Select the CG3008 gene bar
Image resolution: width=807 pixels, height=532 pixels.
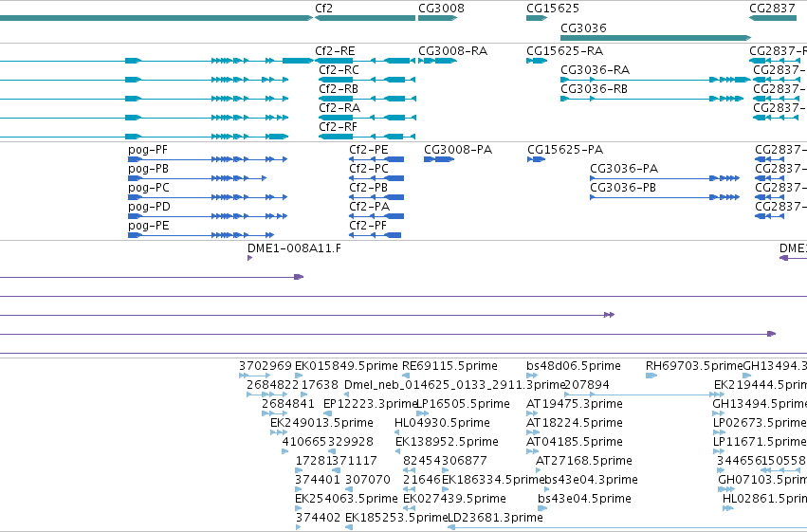coord(437,18)
